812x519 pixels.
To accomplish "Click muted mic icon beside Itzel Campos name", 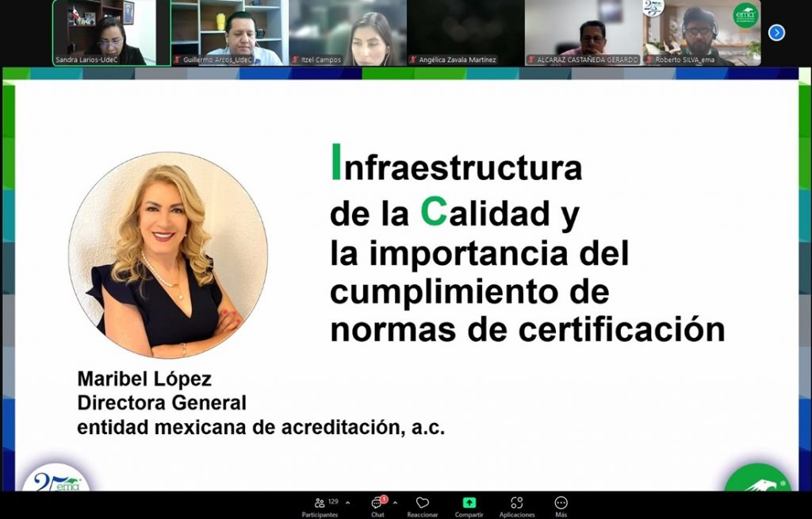I will click(295, 60).
